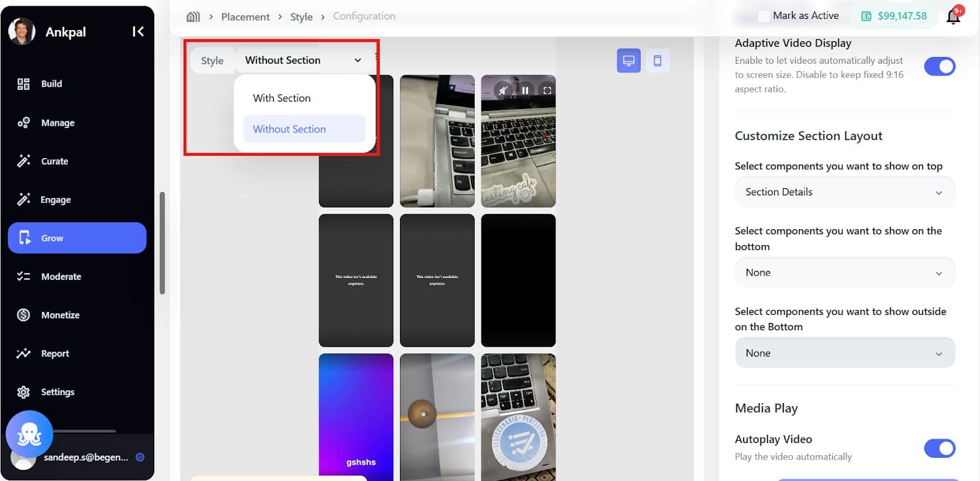Open the outside bottom components dropdown

coord(844,354)
